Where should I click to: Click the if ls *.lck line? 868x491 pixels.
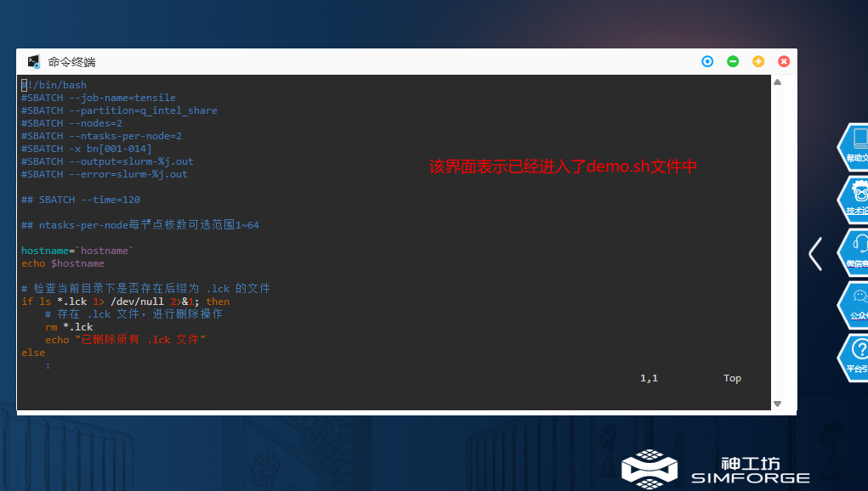click(x=125, y=302)
